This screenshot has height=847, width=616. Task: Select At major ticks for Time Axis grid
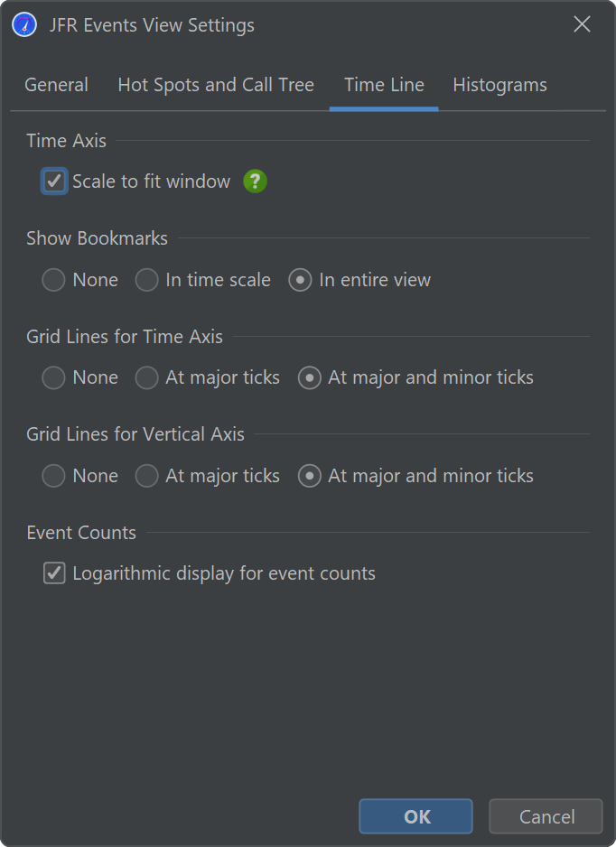click(147, 377)
